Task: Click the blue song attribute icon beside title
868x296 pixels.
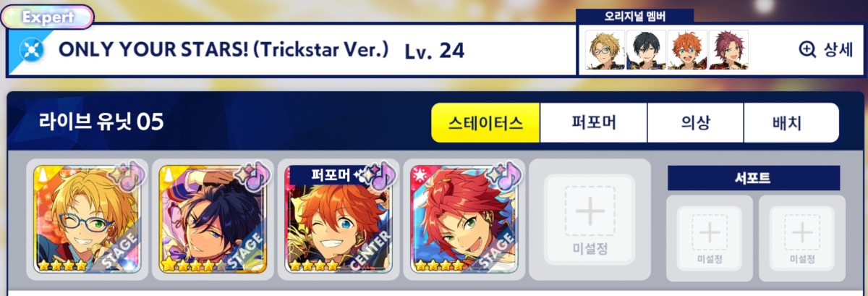Action: click(x=32, y=50)
